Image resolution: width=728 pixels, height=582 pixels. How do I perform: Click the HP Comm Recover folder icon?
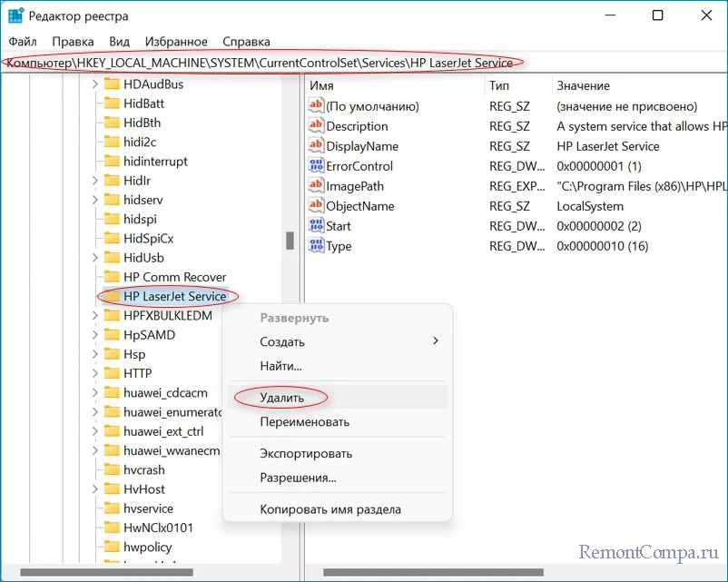click(x=112, y=277)
